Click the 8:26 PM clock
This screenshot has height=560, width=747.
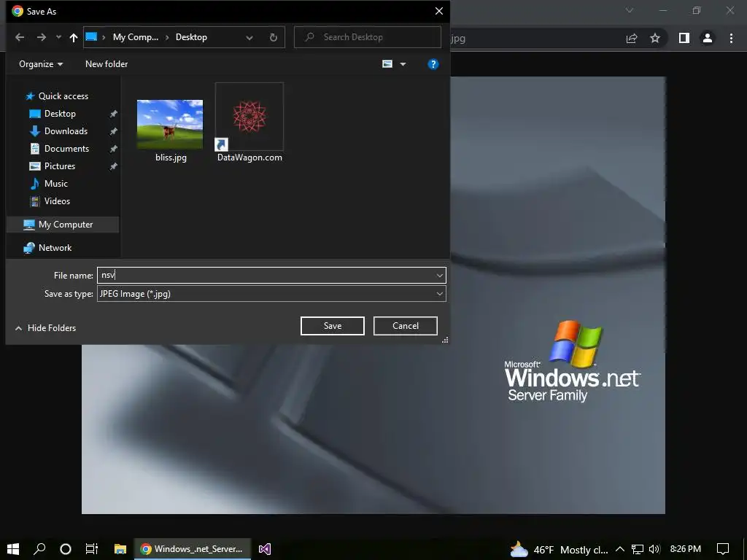coord(685,549)
